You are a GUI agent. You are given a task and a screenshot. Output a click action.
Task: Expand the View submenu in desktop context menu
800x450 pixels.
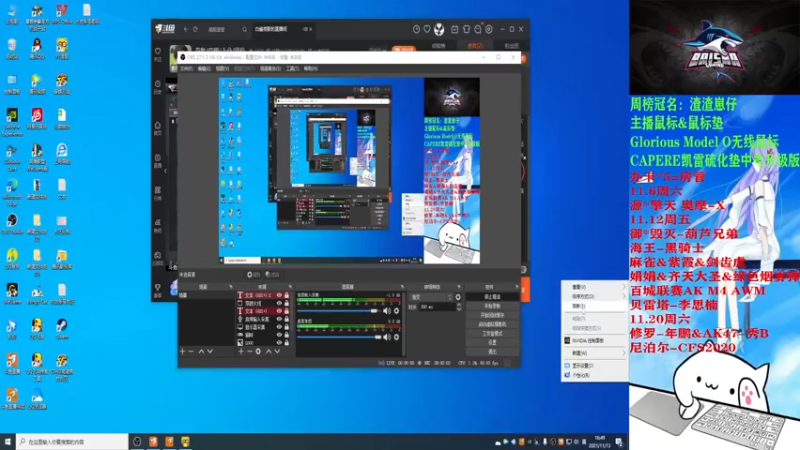pyautogui.click(x=594, y=287)
